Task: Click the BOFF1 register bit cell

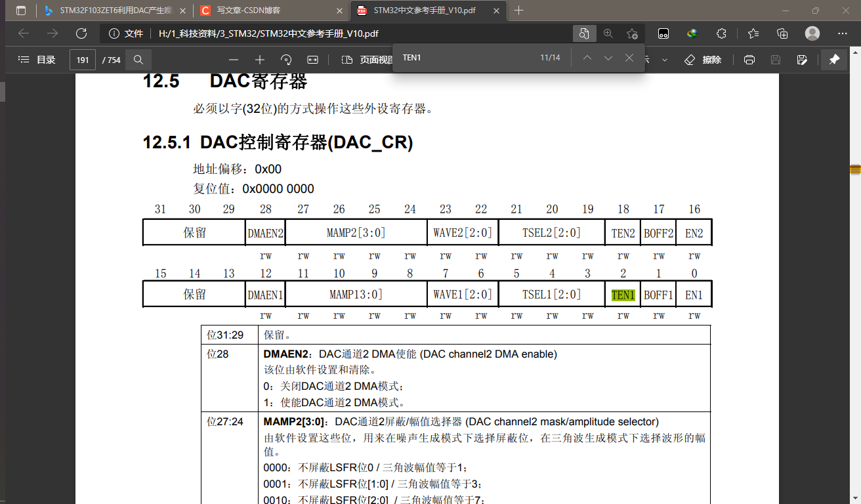Action: [659, 295]
